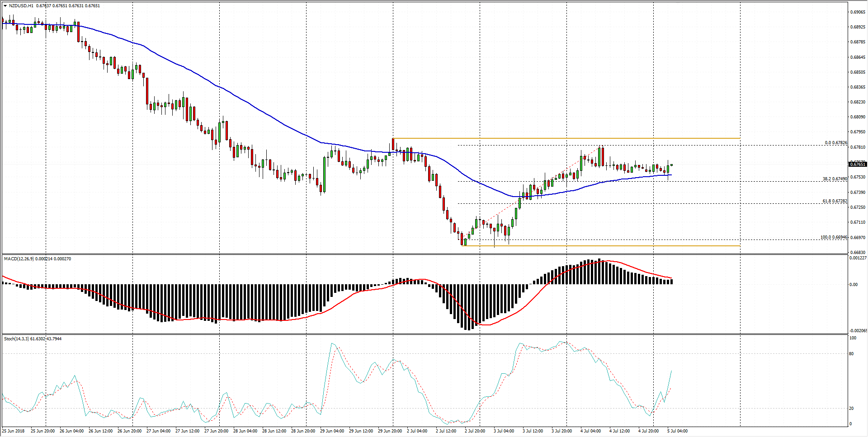Select the 0.0 Fibonacci level label at 0.67826
This screenshot has height=437, width=868.
[x=835, y=143]
